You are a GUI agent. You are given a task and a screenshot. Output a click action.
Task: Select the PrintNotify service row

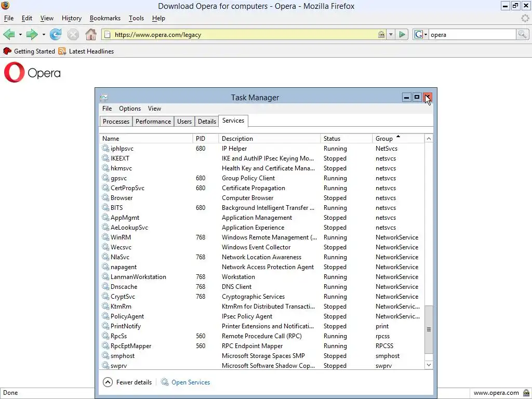click(x=262, y=326)
